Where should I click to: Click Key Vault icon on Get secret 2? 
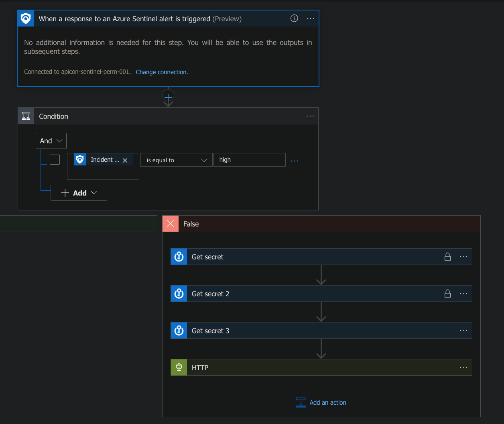point(179,294)
